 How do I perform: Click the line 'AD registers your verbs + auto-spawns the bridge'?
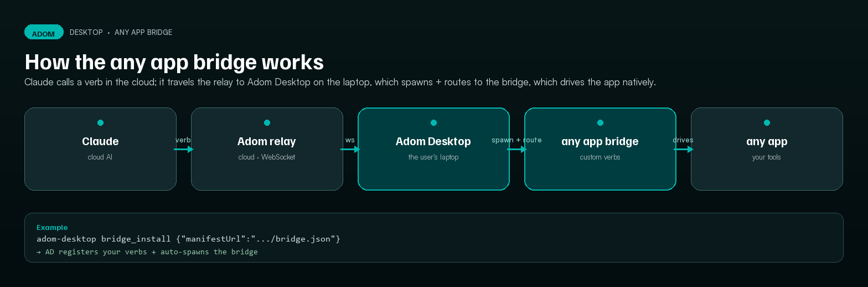pos(147,252)
